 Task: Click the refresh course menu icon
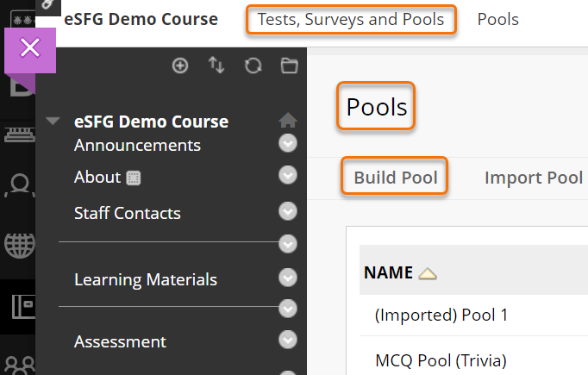coord(253,66)
